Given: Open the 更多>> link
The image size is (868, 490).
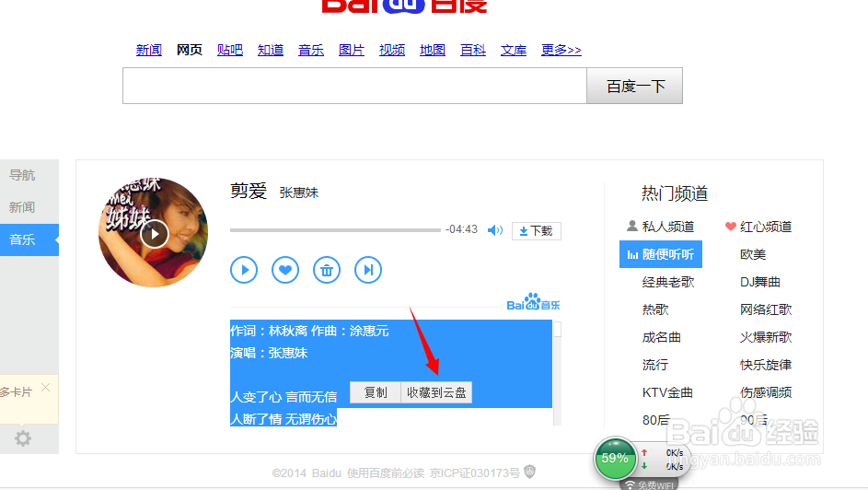Looking at the screenshot, I should click(561, 50).
